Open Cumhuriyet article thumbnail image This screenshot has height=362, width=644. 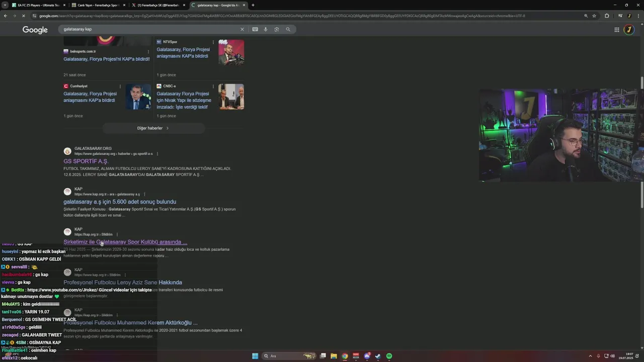click(x=138, y=97)
